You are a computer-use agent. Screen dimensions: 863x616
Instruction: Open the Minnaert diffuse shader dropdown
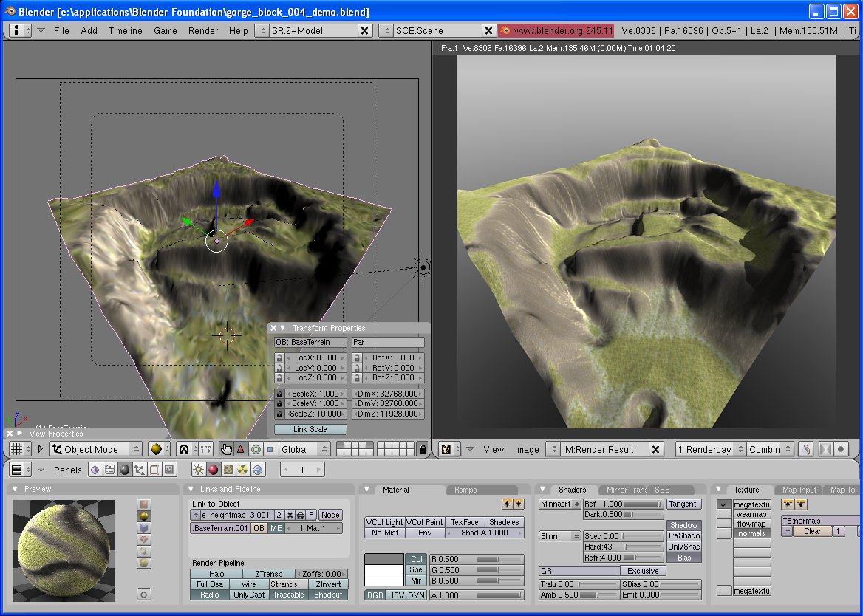point(559,504)
